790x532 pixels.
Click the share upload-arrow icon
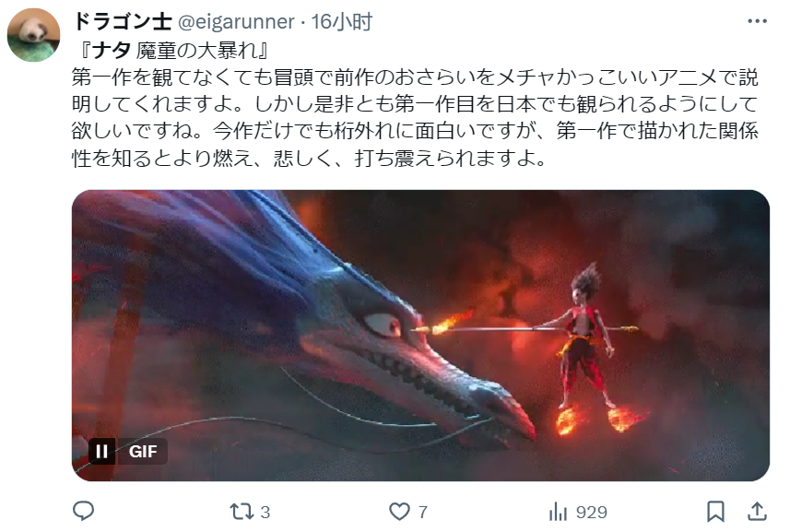click(x=756, y=512)
